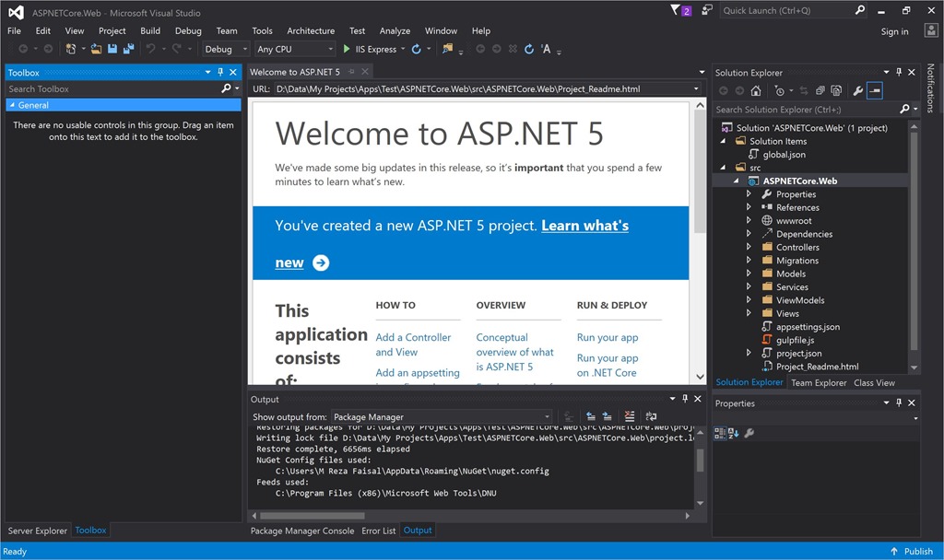Click the Home icon in Solution Explorer
Screen dimensions: 944x560
pos(756,90)
